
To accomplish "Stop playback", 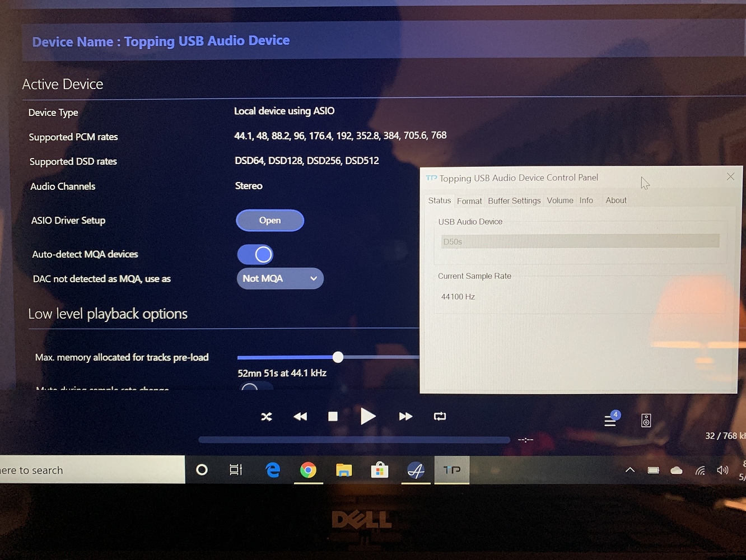I will pos(333,417).
